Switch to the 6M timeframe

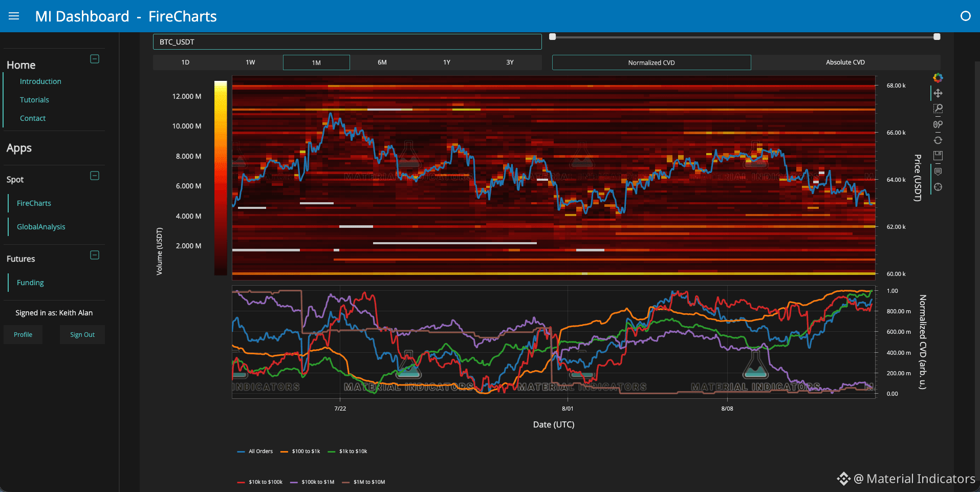(382, 62)
